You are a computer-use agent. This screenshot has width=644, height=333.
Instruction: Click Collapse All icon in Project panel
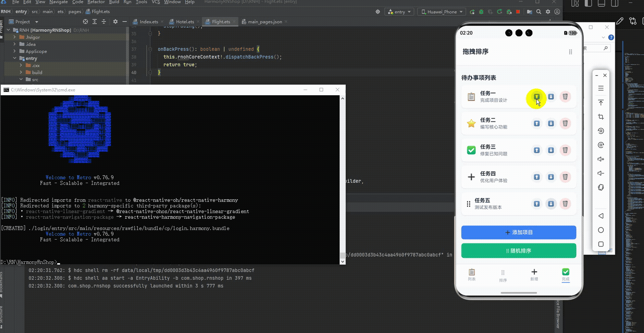[105, 22]
